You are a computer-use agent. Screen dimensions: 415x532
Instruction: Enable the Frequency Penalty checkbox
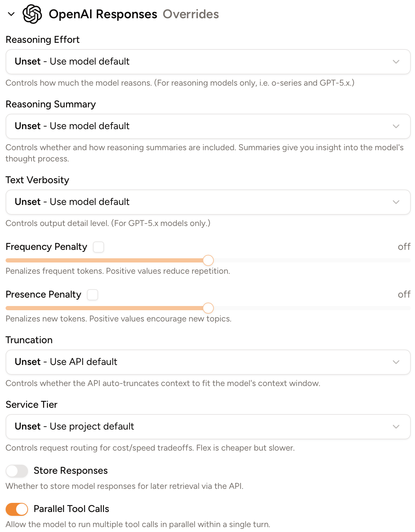pyautogui.click(x=99, y=247)
